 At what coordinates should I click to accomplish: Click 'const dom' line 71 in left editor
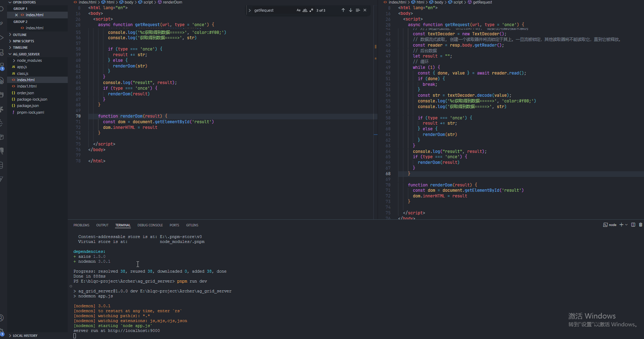click(x=158, y=122)
